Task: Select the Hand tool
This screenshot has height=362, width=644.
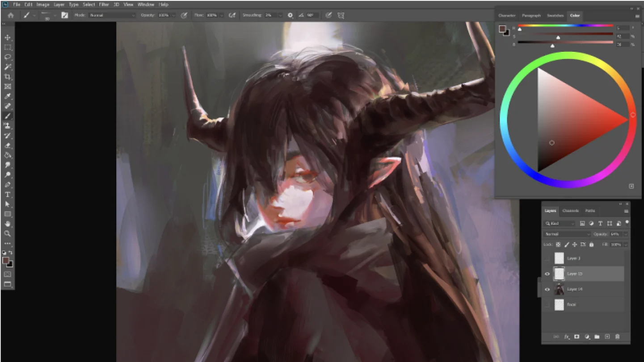Action: [x=8, y=224]
